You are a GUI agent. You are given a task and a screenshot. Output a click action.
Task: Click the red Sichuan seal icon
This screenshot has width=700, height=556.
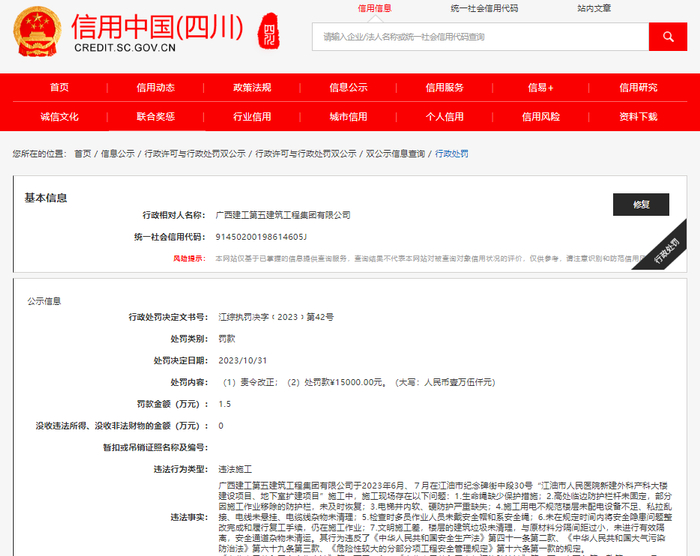tap(269, 31)
